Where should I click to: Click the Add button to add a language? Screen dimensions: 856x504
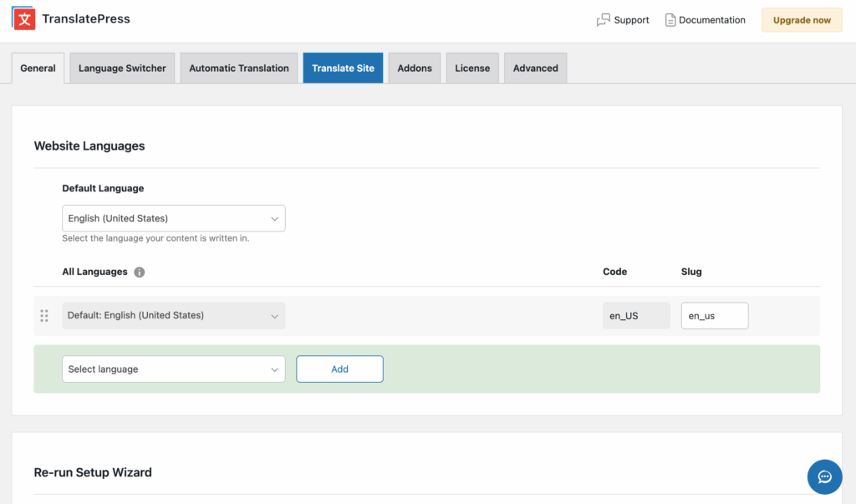(339, 369)
